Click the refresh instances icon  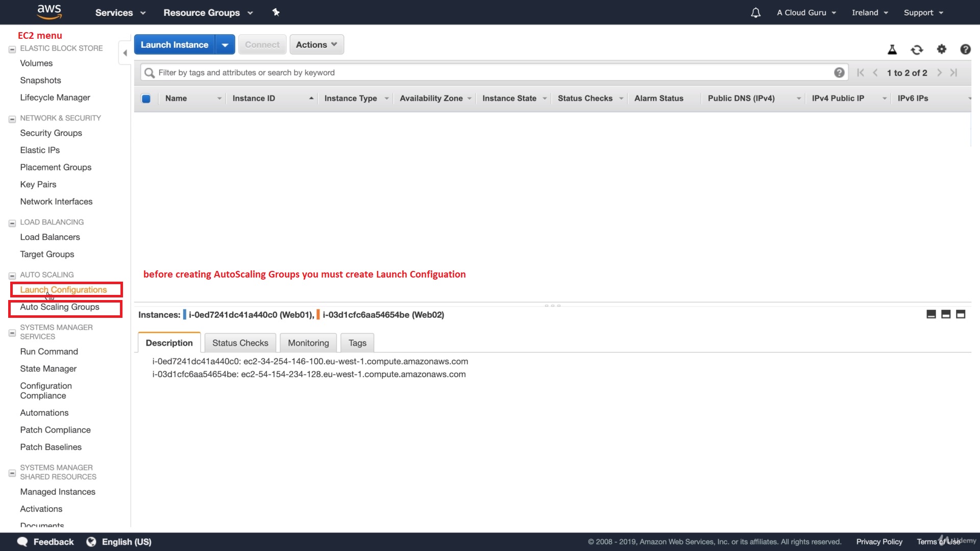[917, 49]
